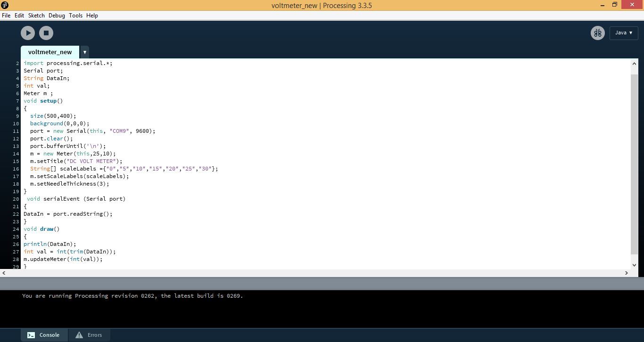Image resolution: width=644 pixels, height=342 pixels.
Task: Click 'void serialEvent (Serial port)' line
Action: pyautogui.click(x=76, y=199)
